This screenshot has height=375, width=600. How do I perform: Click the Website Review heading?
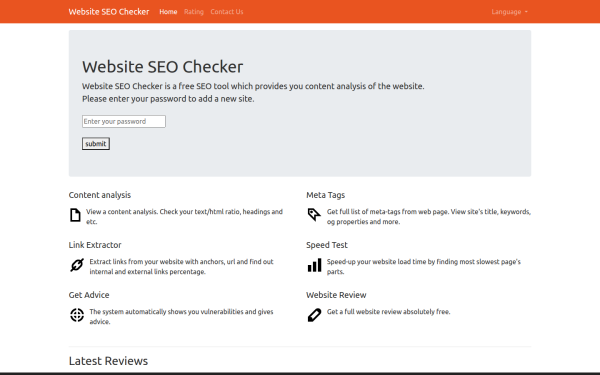click(336, 295)
